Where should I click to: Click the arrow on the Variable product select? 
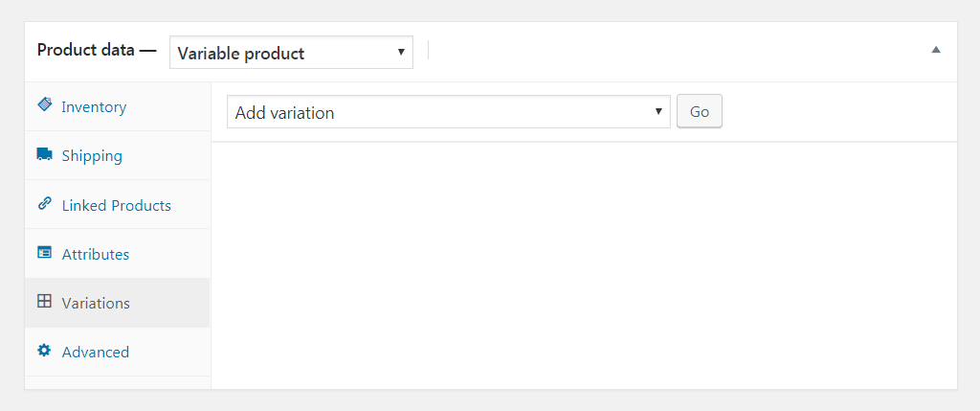pos(401,53)
